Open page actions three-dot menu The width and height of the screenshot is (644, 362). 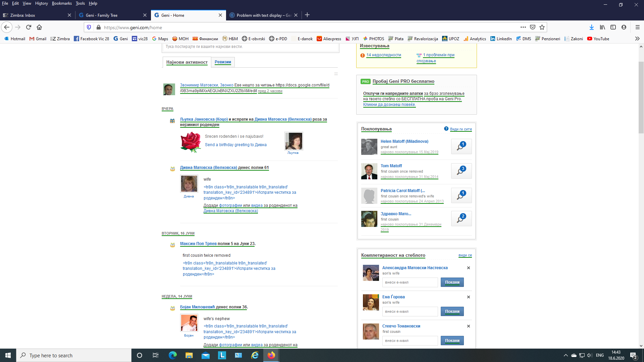coord(523,27)
